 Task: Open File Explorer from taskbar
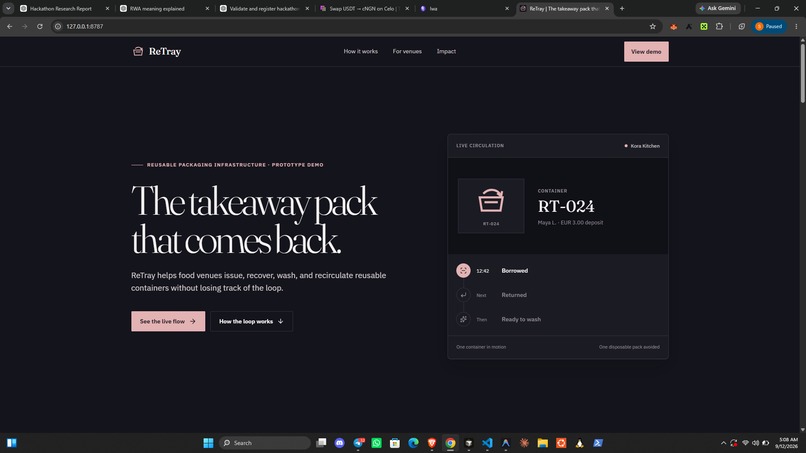[542, 443]
